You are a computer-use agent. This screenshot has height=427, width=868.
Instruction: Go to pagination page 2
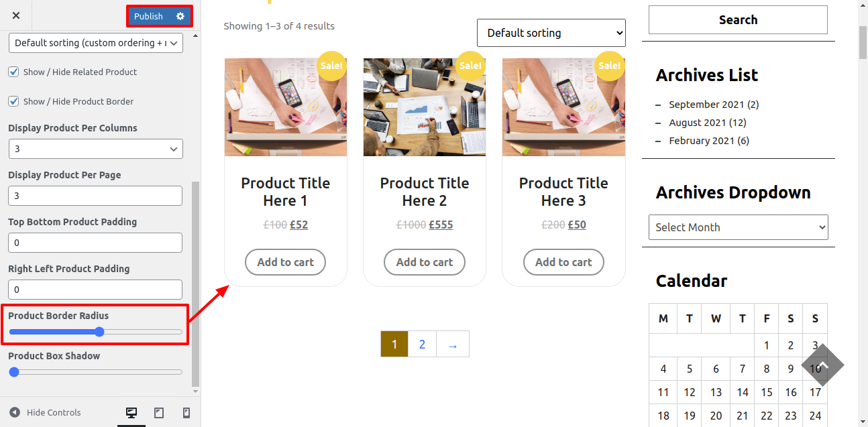(x=422, y=345)
